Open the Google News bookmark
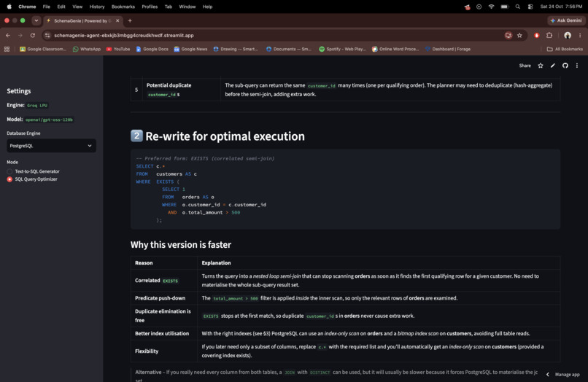Screen dimensions: 588x382 pos(190,49)
